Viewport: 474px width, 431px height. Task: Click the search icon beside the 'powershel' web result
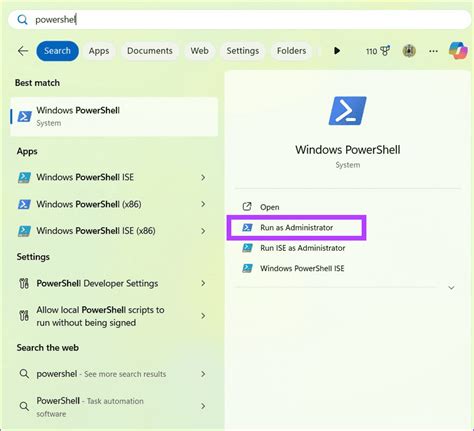click(x=24, y=374)
